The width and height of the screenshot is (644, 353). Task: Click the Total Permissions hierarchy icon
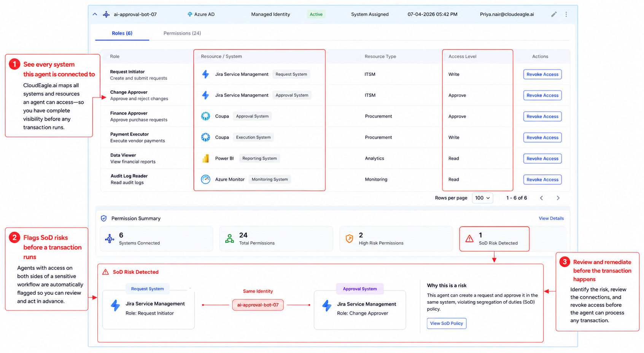click(x=229, y=239)
